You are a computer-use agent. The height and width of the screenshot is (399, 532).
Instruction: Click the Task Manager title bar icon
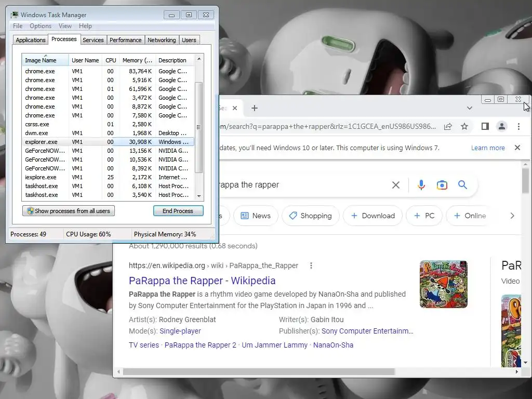point(14,15)
